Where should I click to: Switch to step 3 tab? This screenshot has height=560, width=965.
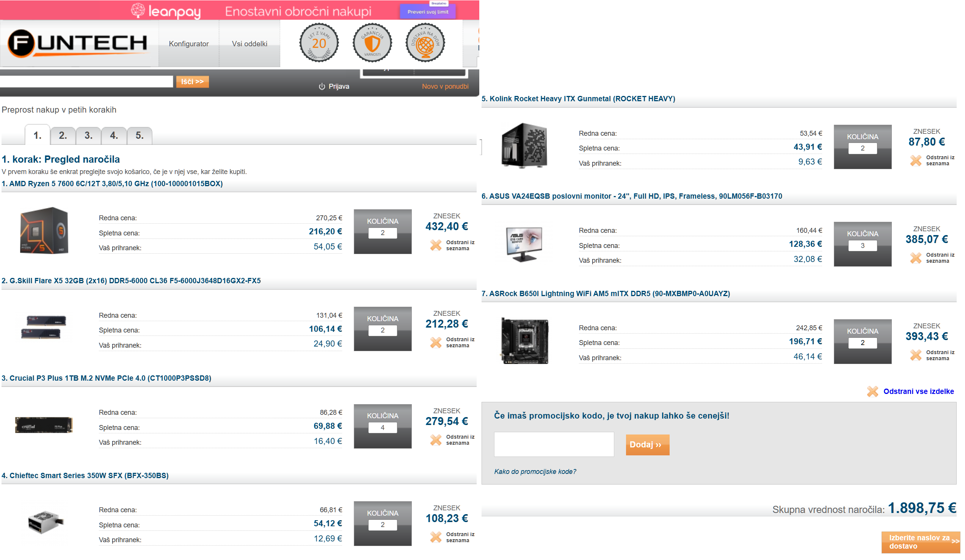click(88, 136)
